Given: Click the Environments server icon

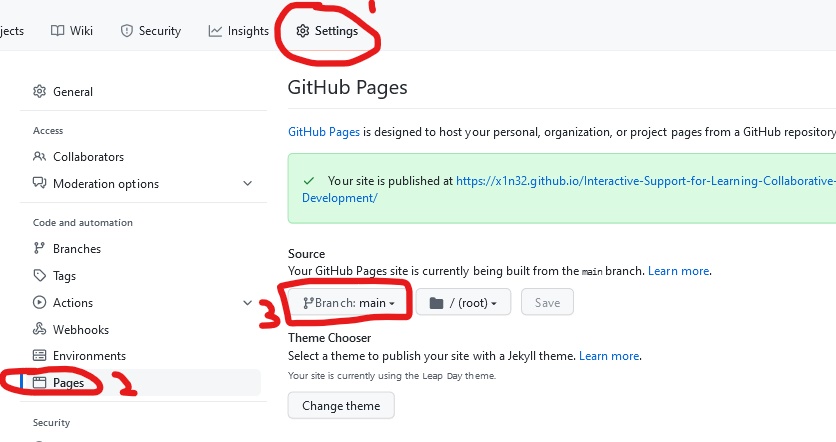Looking at the screenshot, I should point(39,355).
